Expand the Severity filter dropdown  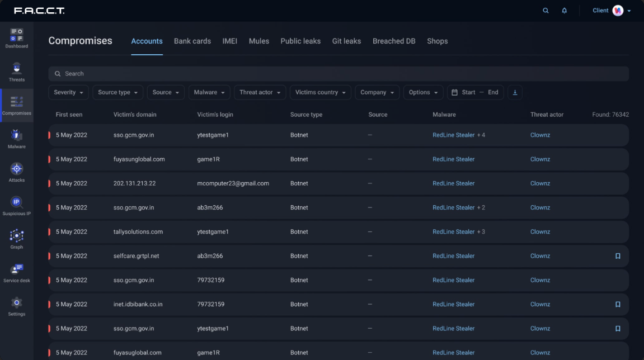tap(69, 92)
